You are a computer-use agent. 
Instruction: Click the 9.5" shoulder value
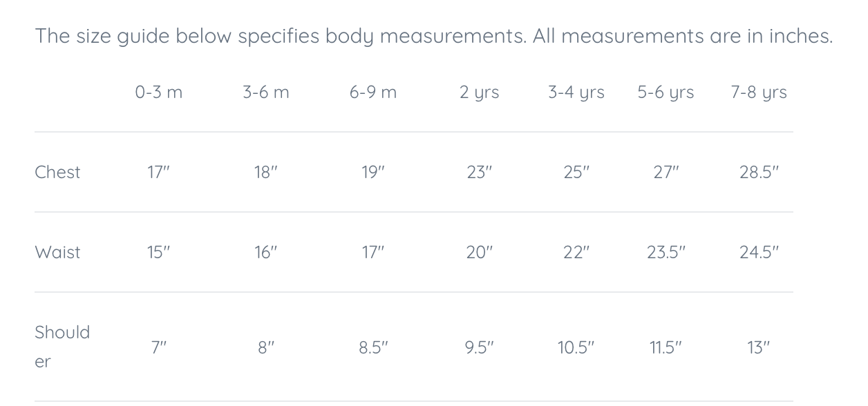(x=480, y=348)
